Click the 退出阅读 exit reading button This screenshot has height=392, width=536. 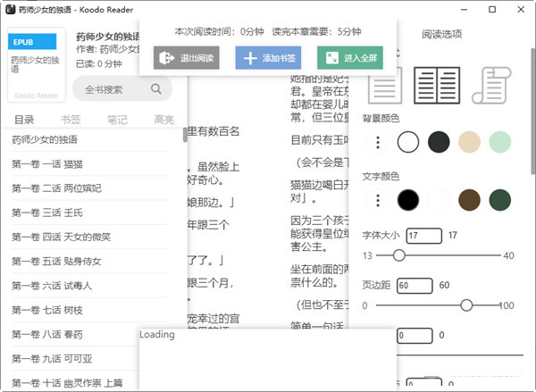click(187, 58)
